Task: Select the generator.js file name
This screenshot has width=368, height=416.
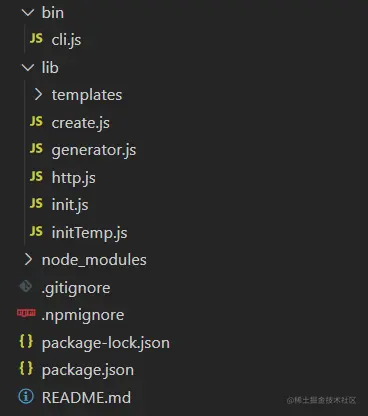Action: pyautogui.click(x=94, y=150)
